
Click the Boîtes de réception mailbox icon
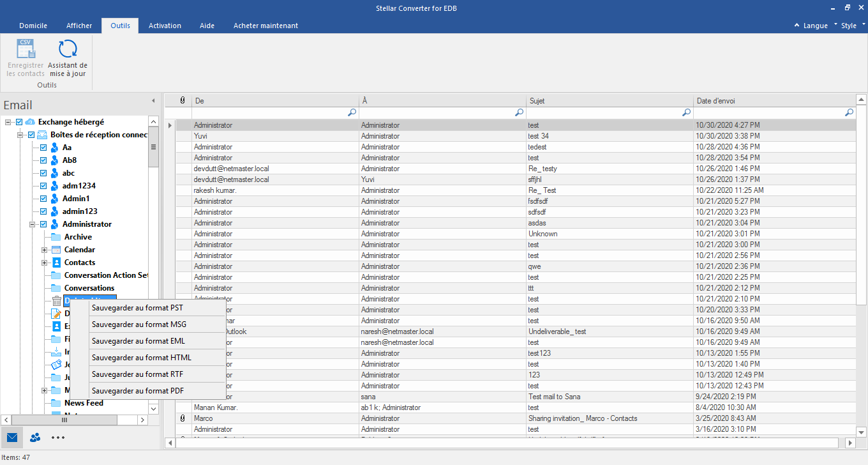coord(42,135)
